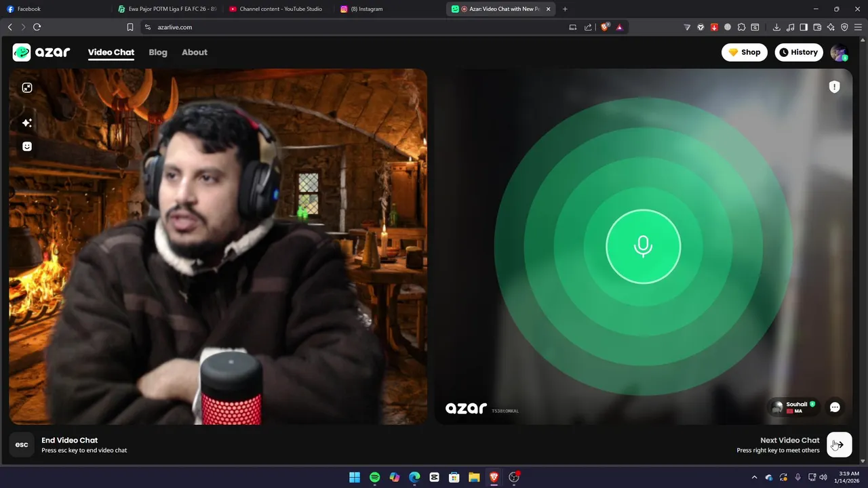The height and width of the screenshot is (488, 868).
Task: Reload the page
Action: coord(37,27)
